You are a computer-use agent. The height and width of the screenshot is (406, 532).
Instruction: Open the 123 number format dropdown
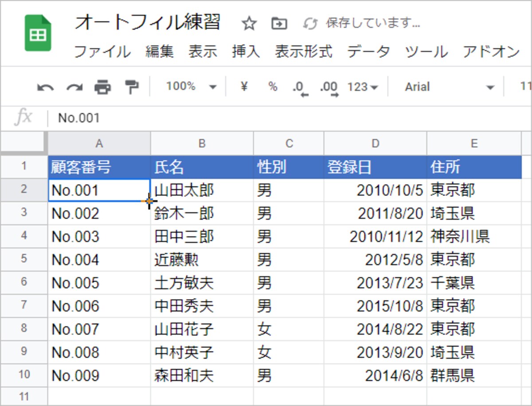pyautogui.click(x=363, y=87)
